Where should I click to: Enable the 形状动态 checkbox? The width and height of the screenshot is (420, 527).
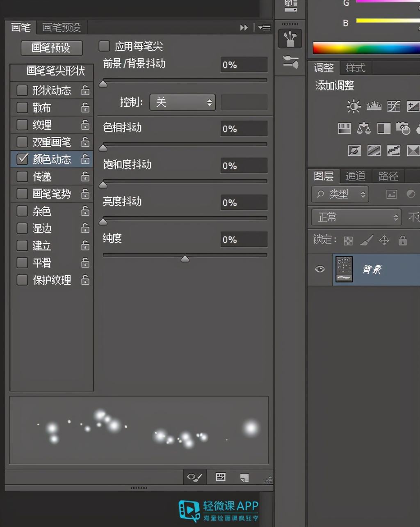coord(22,90)
